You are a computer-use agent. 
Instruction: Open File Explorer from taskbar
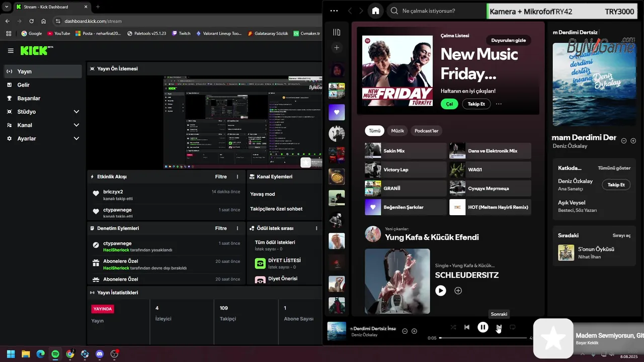click(x=26, y=354)
